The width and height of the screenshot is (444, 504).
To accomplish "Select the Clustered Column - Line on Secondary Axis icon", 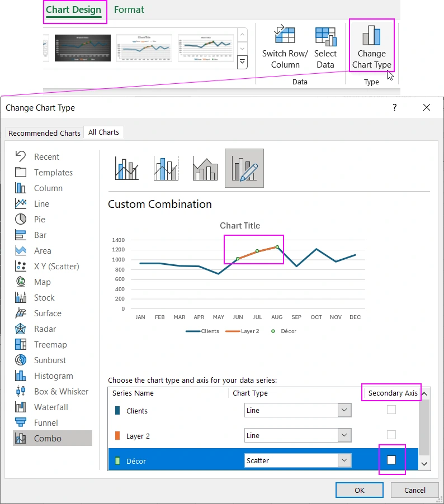I will click(x=166, y=168).
